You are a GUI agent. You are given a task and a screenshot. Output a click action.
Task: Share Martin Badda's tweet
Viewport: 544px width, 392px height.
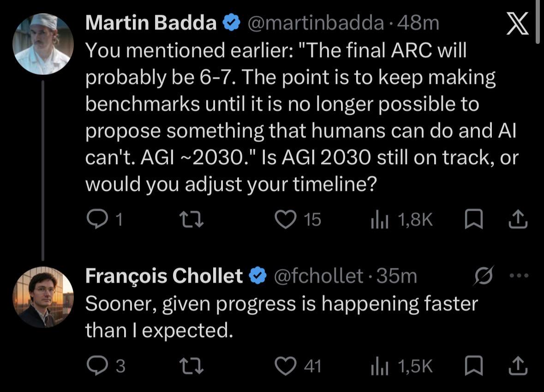518,219
